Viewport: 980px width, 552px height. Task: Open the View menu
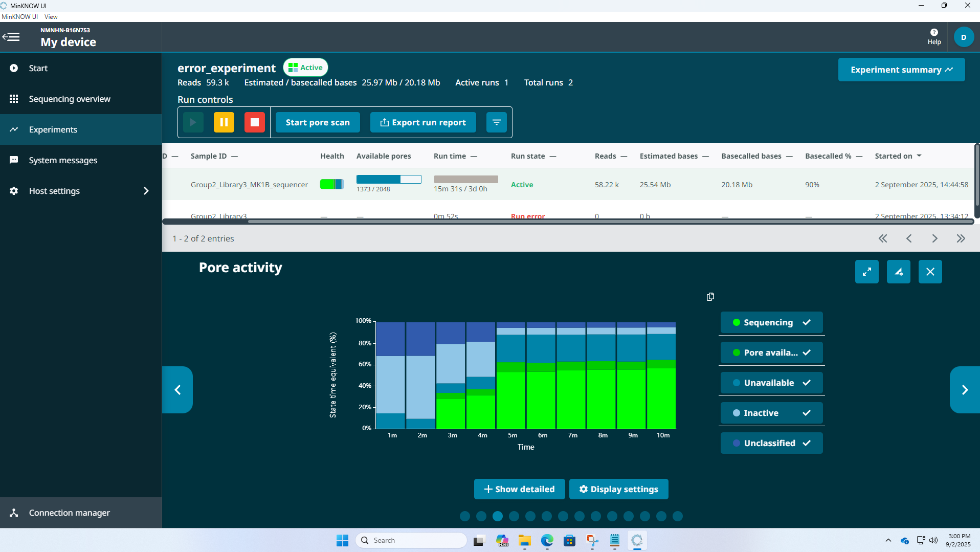pyautogui.click(x=51, y=17)
